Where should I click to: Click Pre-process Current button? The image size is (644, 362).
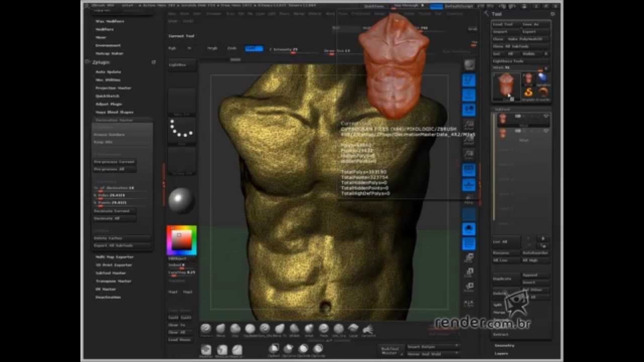(115, 162)
